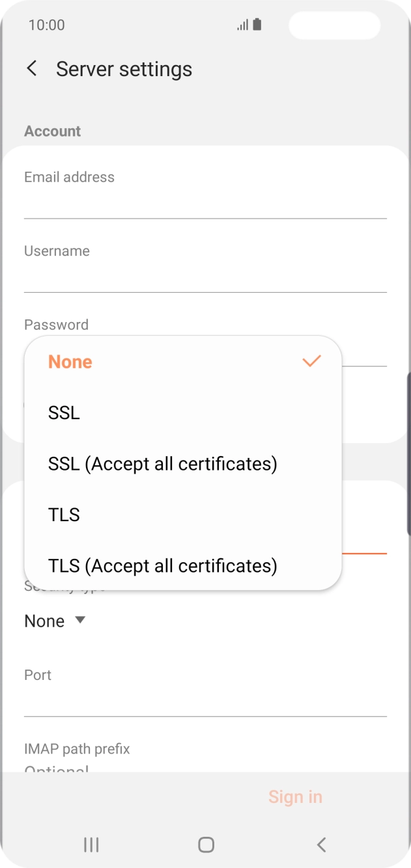Viewport: 411px width, 868px height.
Task: Tap the signal strength indicator
Action: (x=242, y=25)
